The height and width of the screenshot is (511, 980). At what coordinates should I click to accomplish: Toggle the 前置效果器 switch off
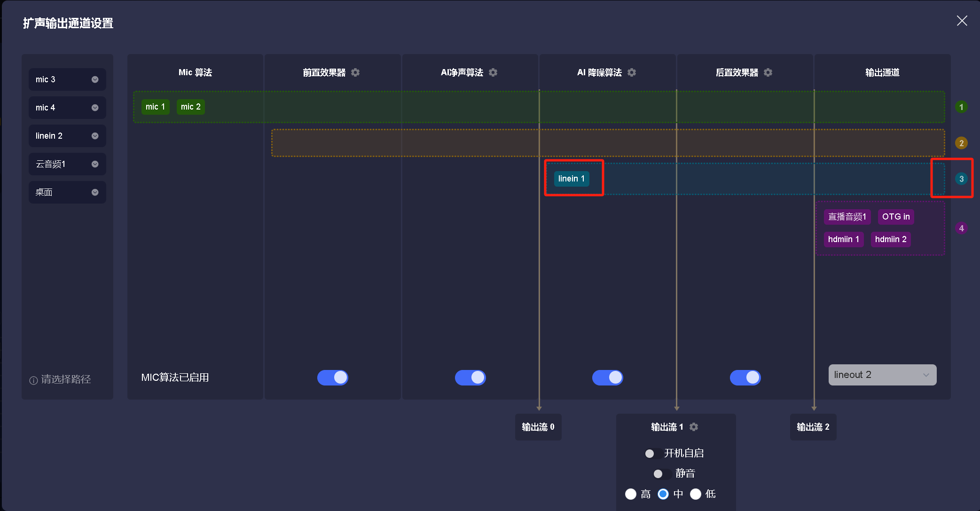333,377
